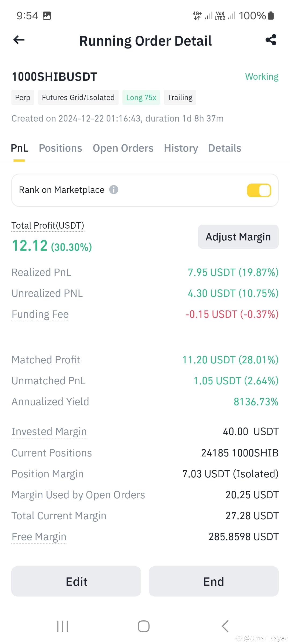This screenshot has width=290, height=644.
Task: Switch to the Positions tab
Action: click(60, 148)
